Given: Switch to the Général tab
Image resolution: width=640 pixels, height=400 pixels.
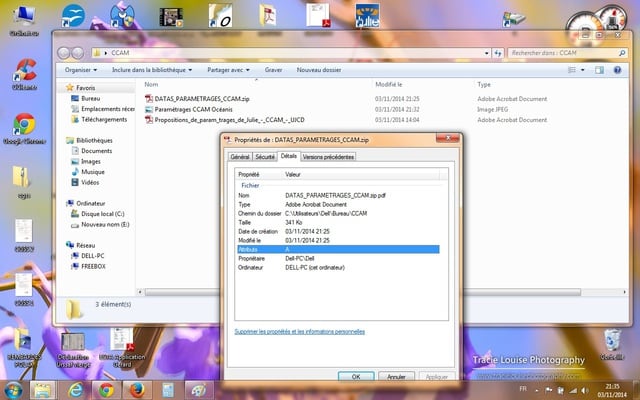Looking at the screenshot, I should tap(240, 157).
